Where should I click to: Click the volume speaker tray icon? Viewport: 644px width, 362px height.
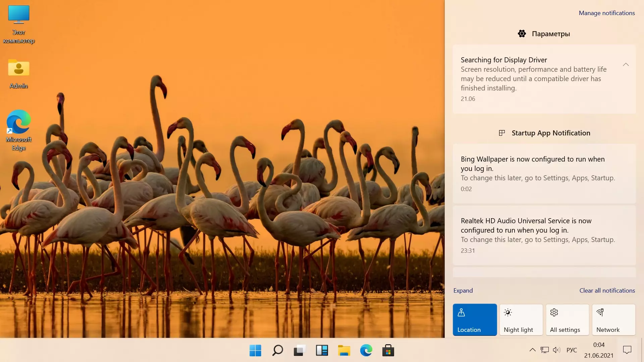click(556, 350)
